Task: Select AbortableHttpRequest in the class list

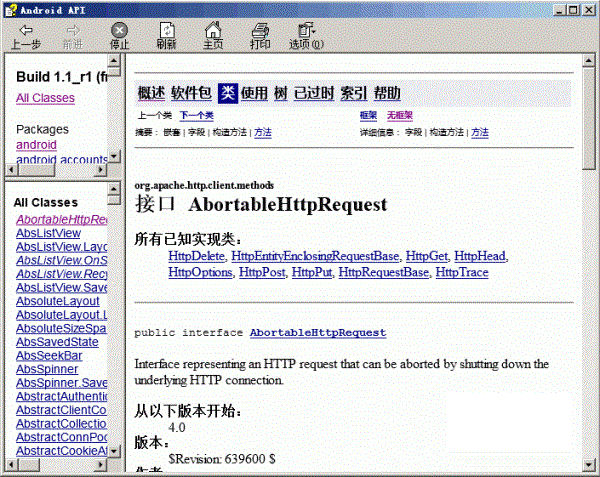Action: tap(62, 220)
